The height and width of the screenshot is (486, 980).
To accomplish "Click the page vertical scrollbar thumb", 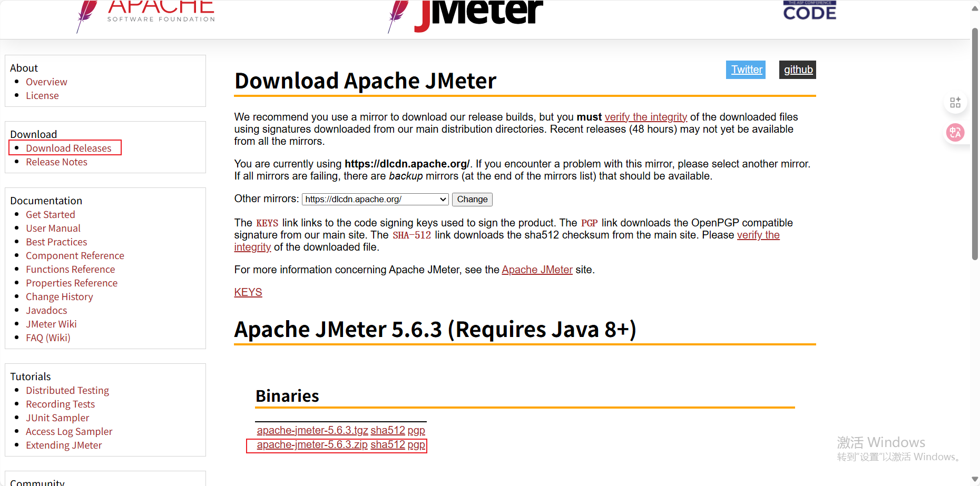I will (x=975, y=143).
